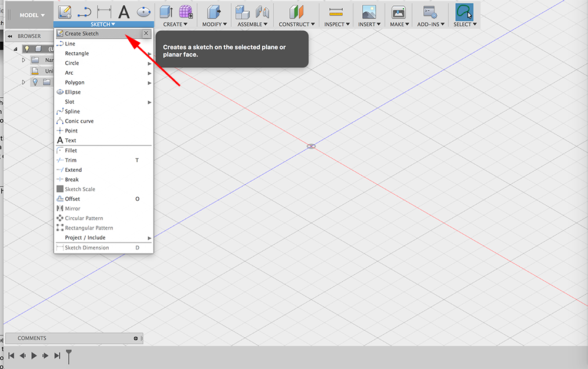
Task: Collapse the Browser panel using double arrows
Action: point(10,36)
